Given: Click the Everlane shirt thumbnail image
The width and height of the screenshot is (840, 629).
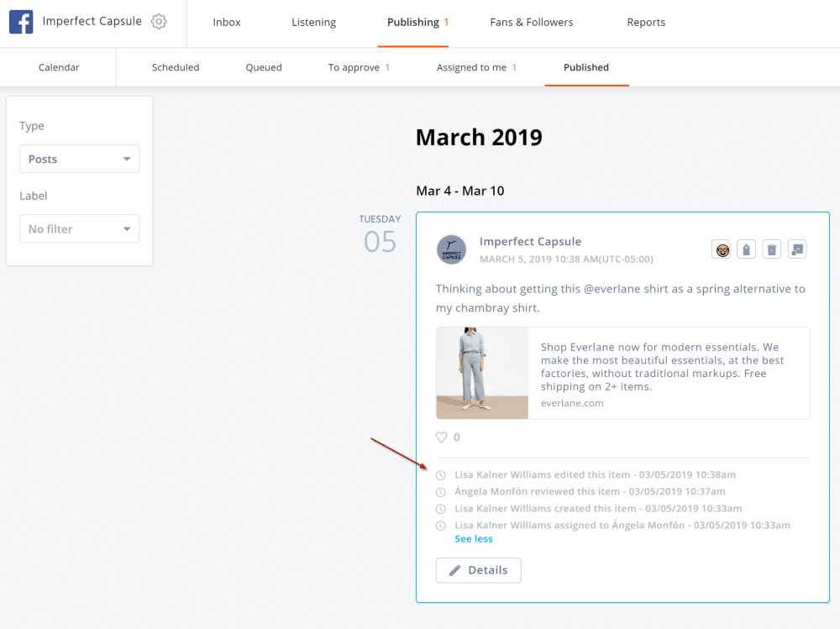Looking at the screenshot, I should (x=482, y=373).
